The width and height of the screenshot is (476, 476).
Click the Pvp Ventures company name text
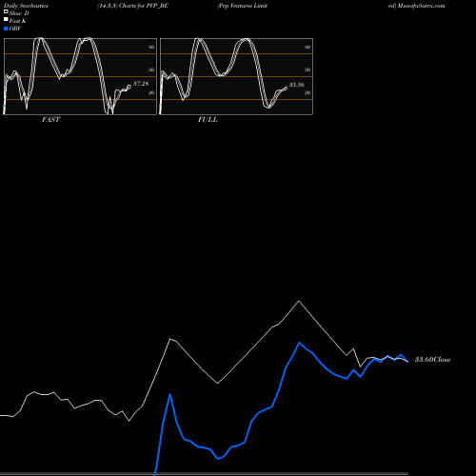[242, 6]
